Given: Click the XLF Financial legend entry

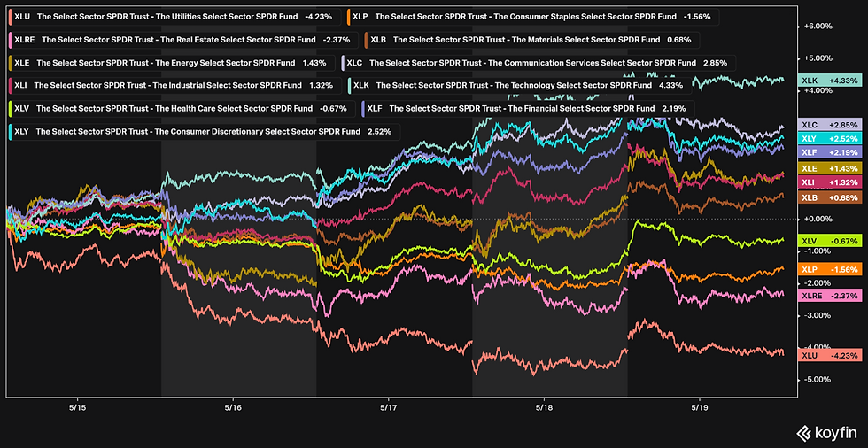Looking at the screenshot, I should (526, 108).
